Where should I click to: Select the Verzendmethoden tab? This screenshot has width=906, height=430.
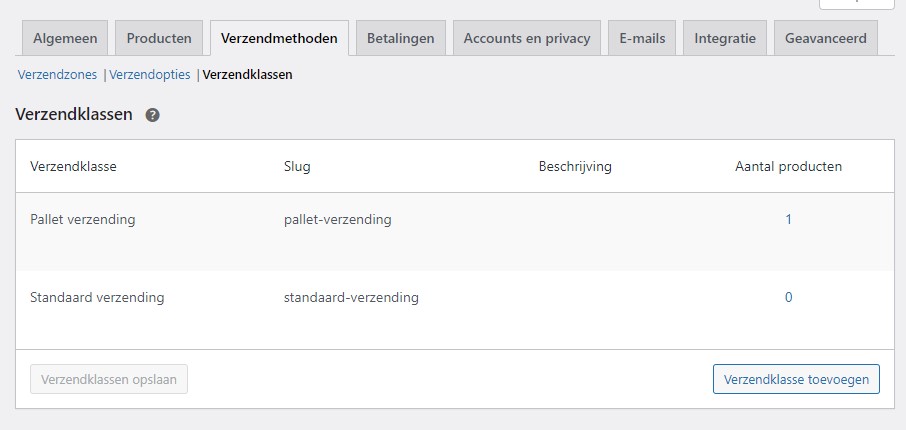(x=279, y=38)
